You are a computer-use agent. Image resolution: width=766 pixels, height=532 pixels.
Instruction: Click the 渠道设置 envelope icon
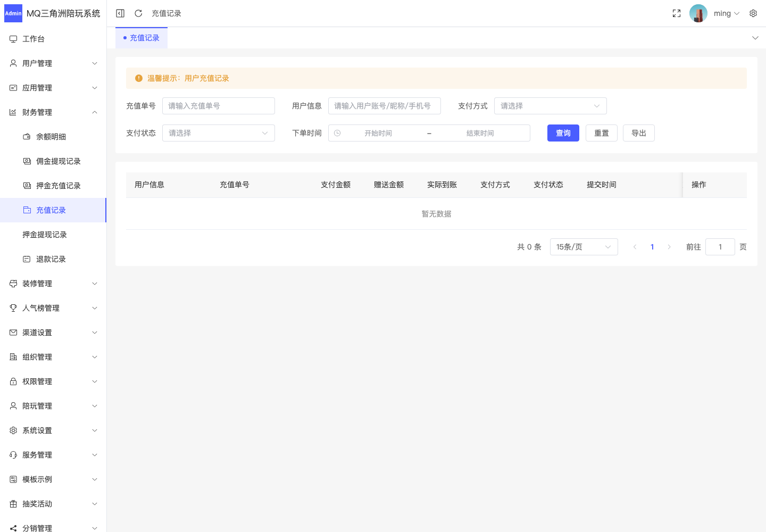(13, 332)
